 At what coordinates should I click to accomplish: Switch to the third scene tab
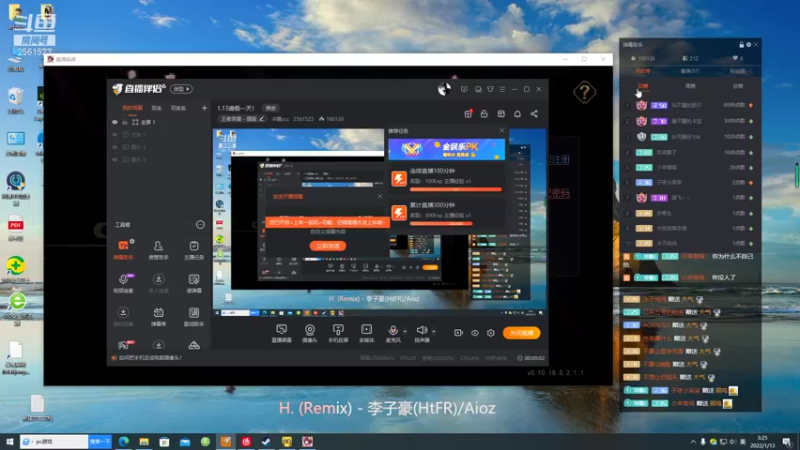pyautogui.click(x=178, y=108)
